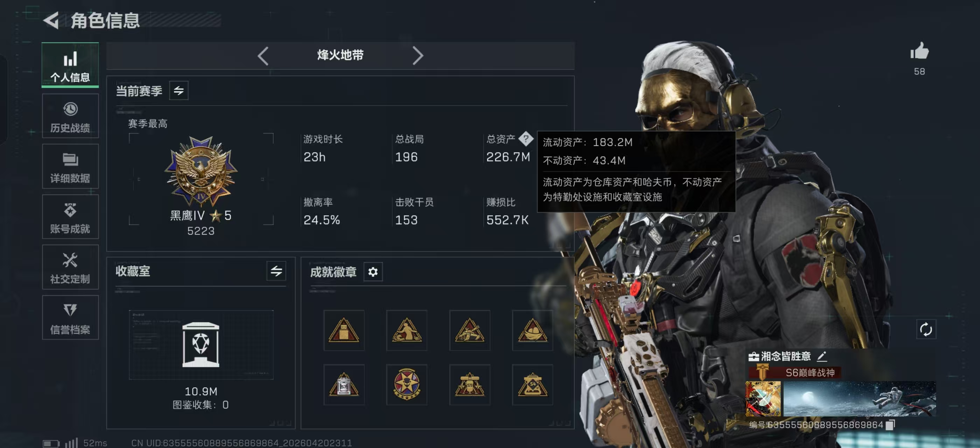The image size is (980, 448).
Task: Switch to previous mode with left chevron
Action: coord(263,56)
